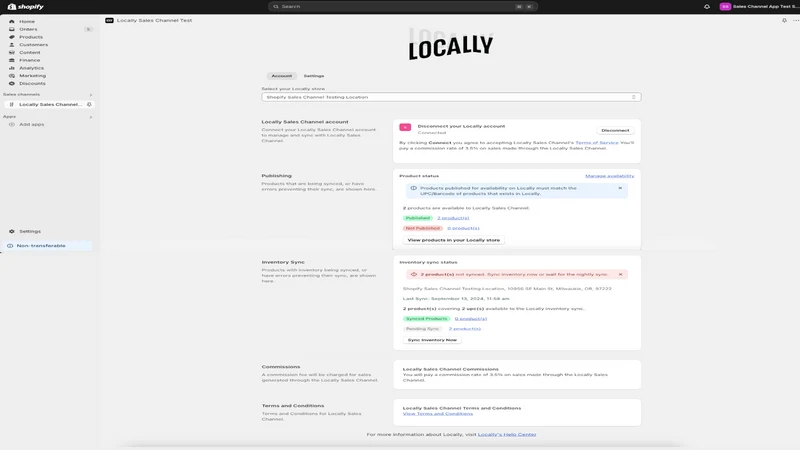Viewport: 800px width, 450px height.
Task: Open the Sales Channel App Test account menu
Action: pyautogui.click(x=759, y=7)
